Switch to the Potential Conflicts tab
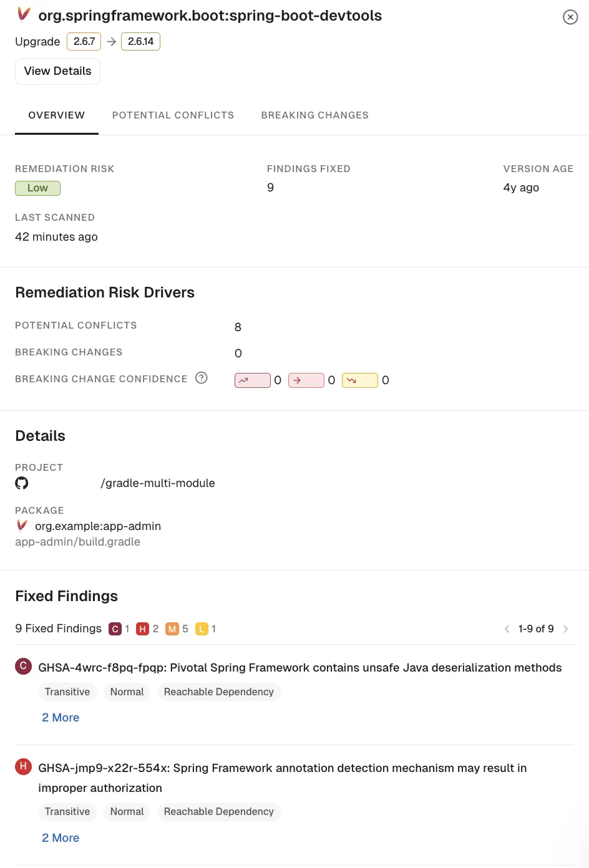This screenshot has height=868, width=589. point(173,115)
